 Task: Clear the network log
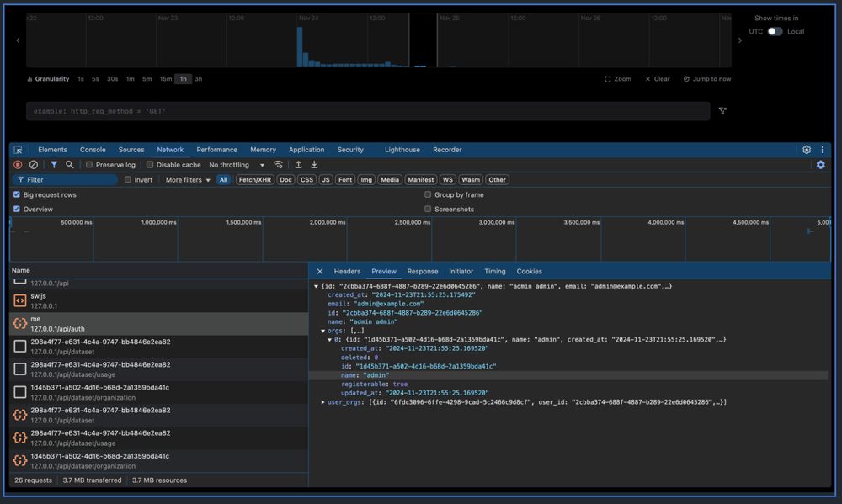click(x=34, y=165)
